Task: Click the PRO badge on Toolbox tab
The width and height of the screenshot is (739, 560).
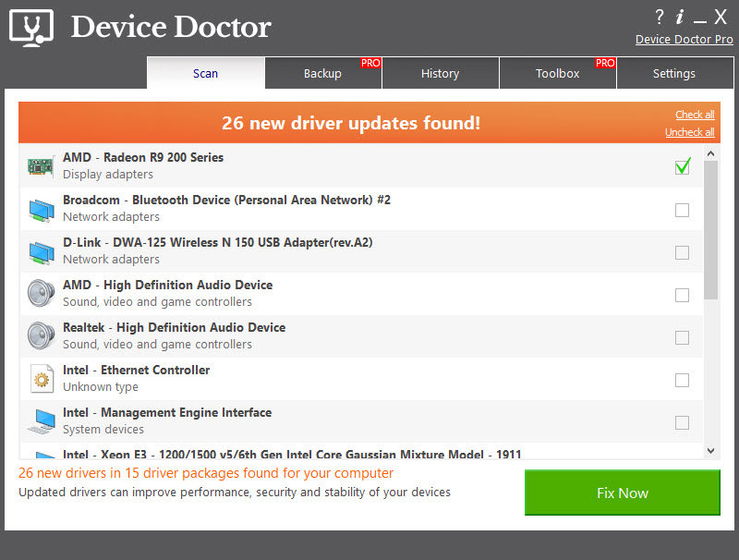Action: [x=605, y=63]
